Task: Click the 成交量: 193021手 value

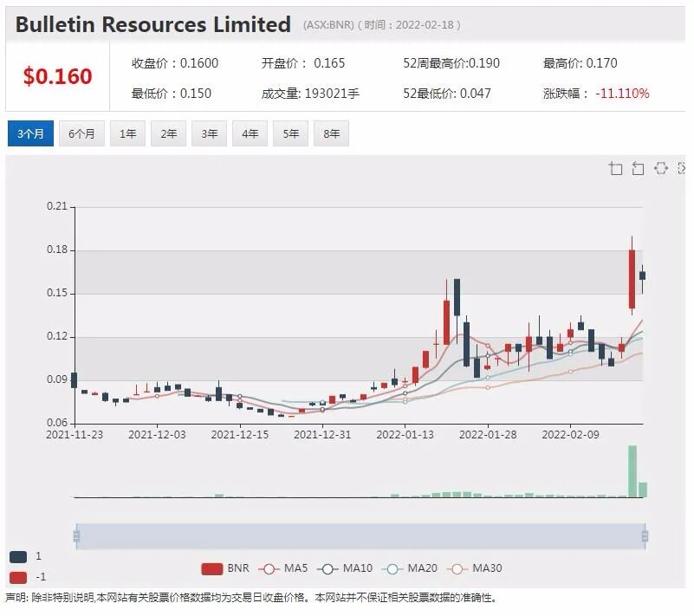Action: (310, 94)
